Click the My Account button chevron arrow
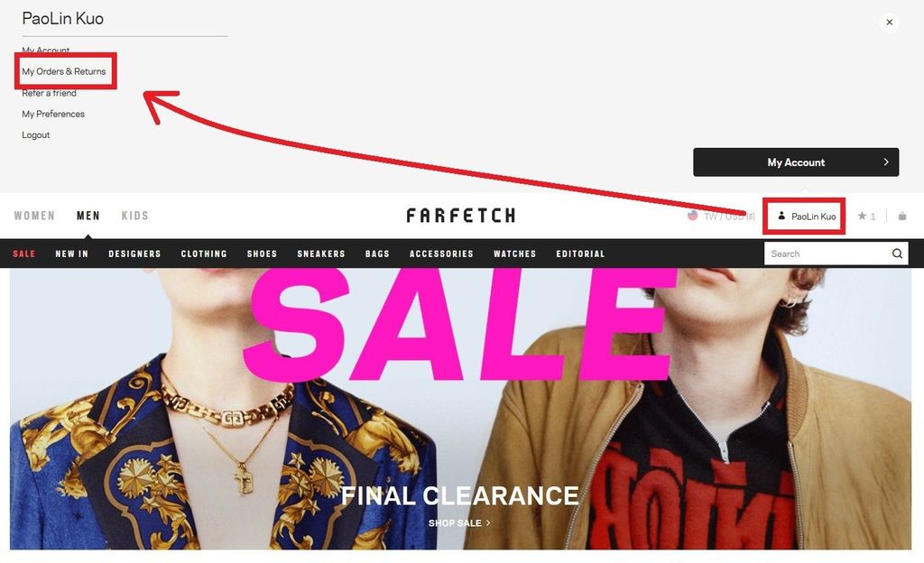This screenshot has height=563, width=924. pyautogui.click(x=886, y=162)
